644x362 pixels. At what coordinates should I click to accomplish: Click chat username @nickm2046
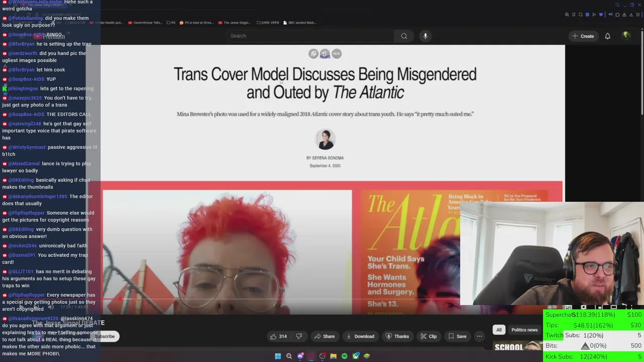[23, 246]
